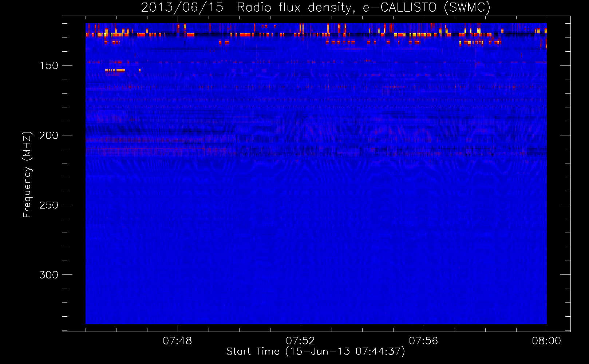The image size is (589, 364).
Task: Click the 07:56 time tick label
Action: click(424, 341)
